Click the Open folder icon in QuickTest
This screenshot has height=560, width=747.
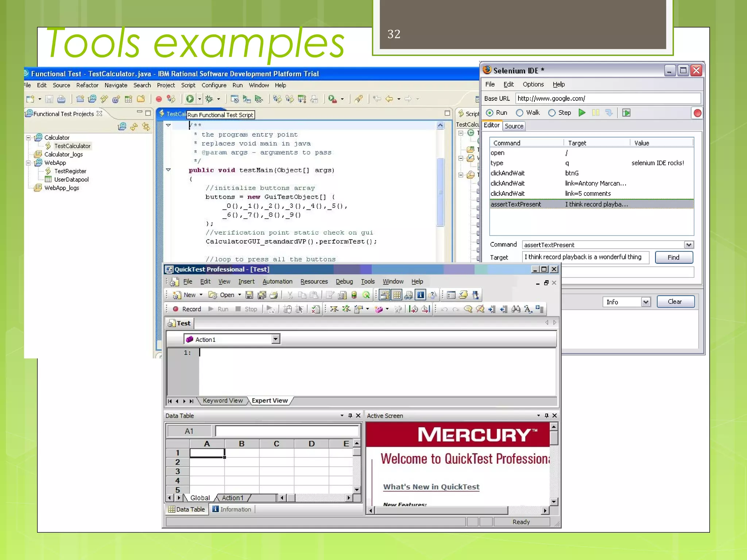[x=213, y=295]
